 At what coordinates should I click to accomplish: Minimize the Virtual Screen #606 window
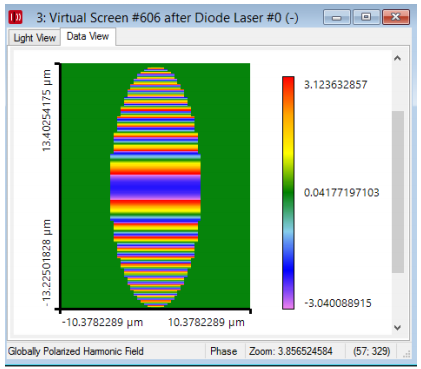[337, 17]
